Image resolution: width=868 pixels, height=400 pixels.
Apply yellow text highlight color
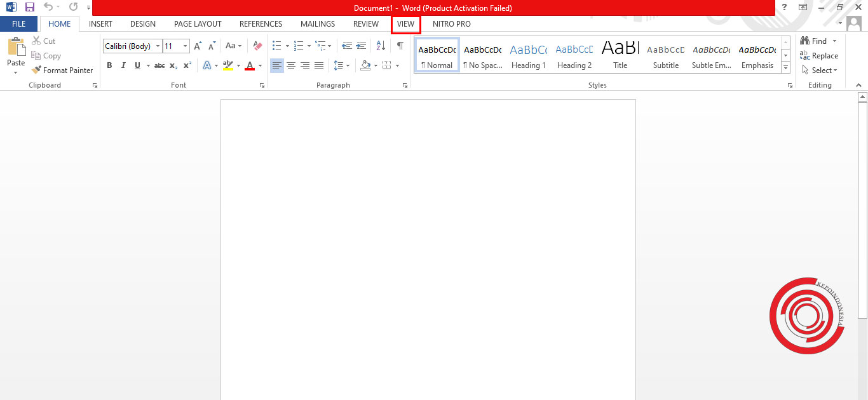229,65
